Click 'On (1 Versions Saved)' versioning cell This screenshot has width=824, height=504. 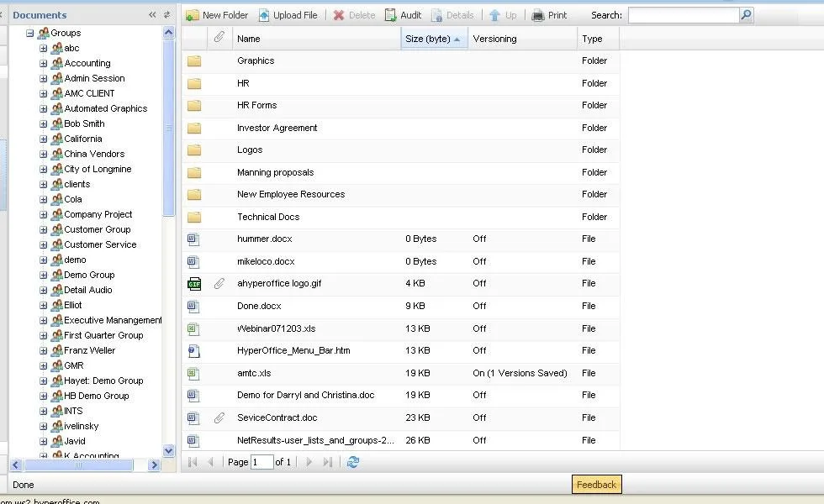coord(520,373)
